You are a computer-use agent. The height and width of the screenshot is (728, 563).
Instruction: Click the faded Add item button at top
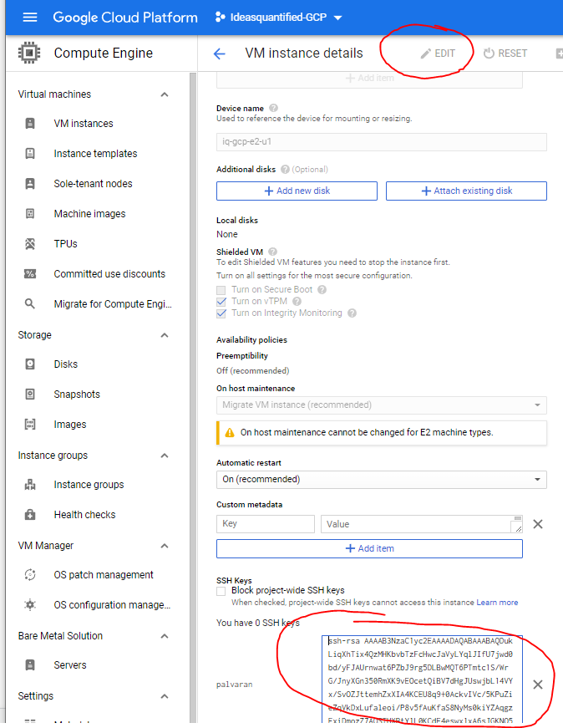pyautogui.click(x=369, y=78)
